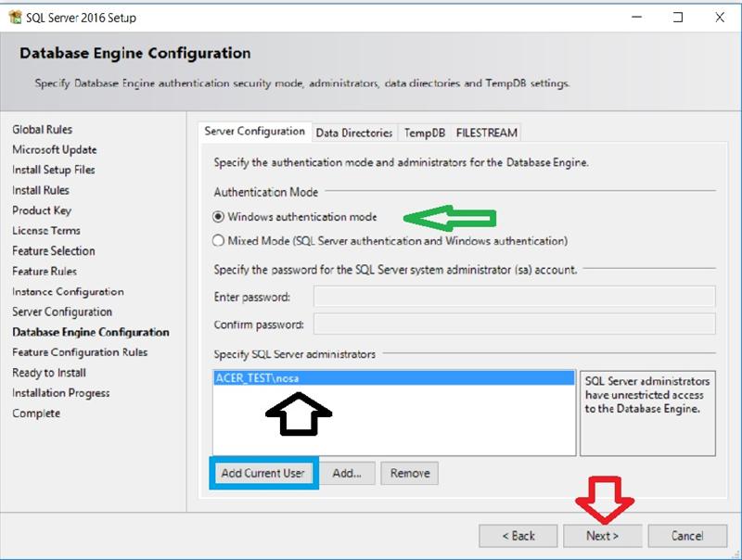
Task: Click the Feature Selection step in sidebar
Action: tap(54, 251)
